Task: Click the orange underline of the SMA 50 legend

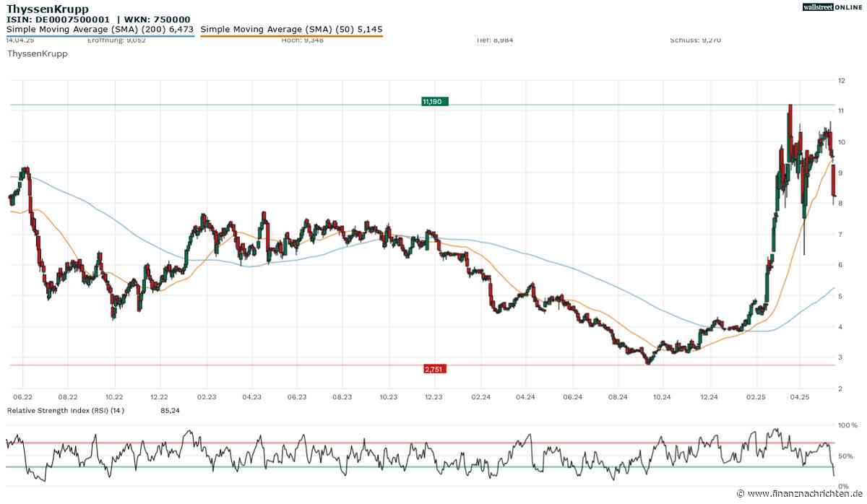Action: click(x=291, y=36)
